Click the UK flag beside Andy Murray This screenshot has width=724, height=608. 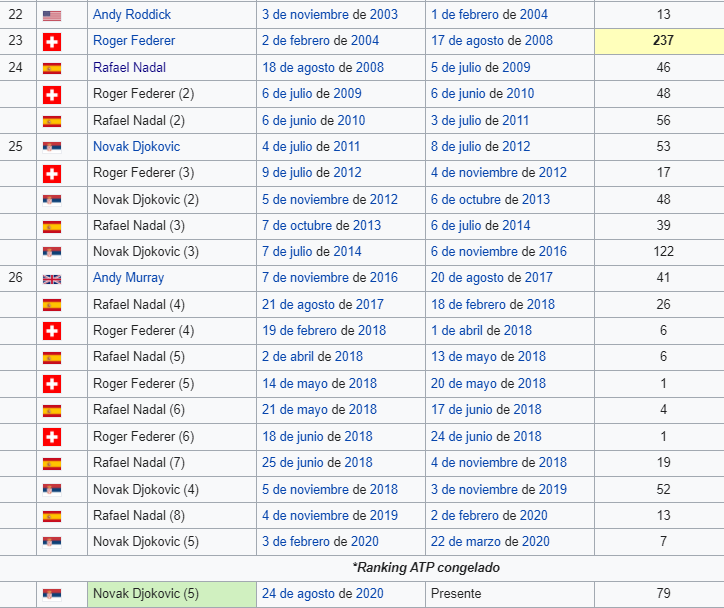coord(52,279)
